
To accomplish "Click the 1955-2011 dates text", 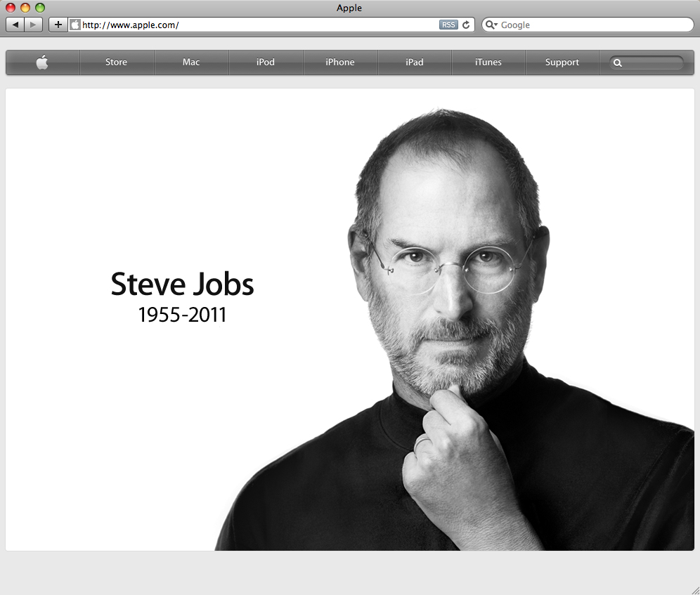I will tap(182, 315).
